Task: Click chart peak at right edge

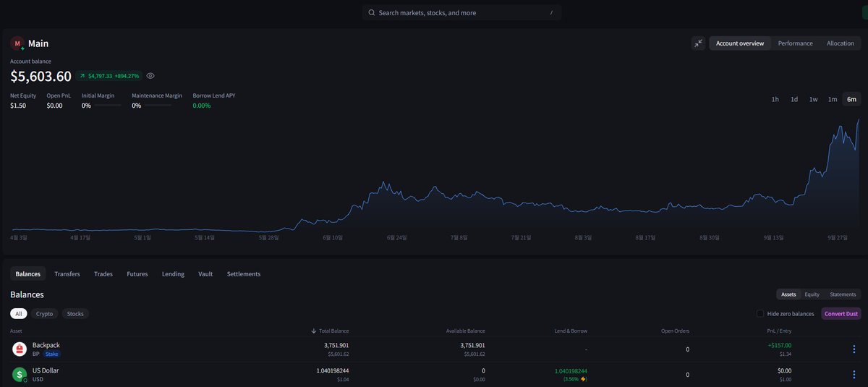Action: tap(859, 120)
